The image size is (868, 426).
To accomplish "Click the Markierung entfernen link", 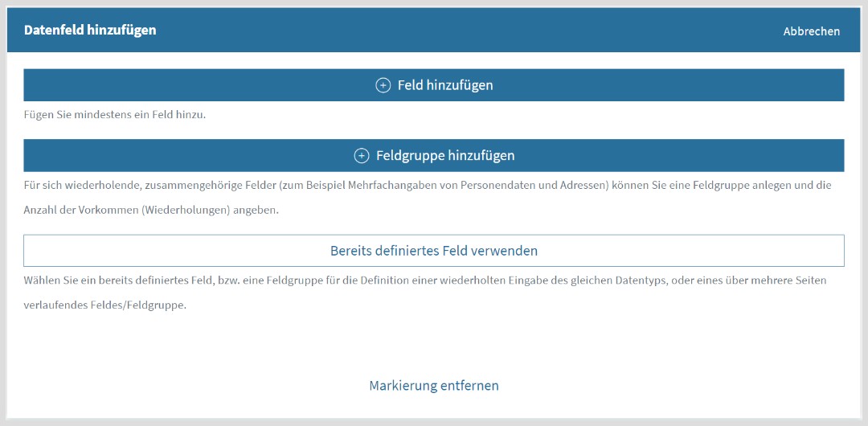I will coord(433,386).
